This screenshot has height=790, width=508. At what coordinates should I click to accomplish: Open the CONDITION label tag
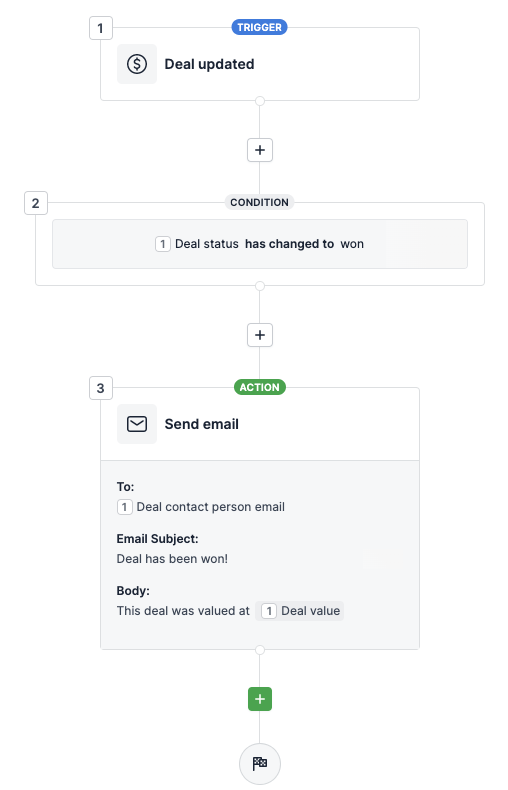point(260,202)
